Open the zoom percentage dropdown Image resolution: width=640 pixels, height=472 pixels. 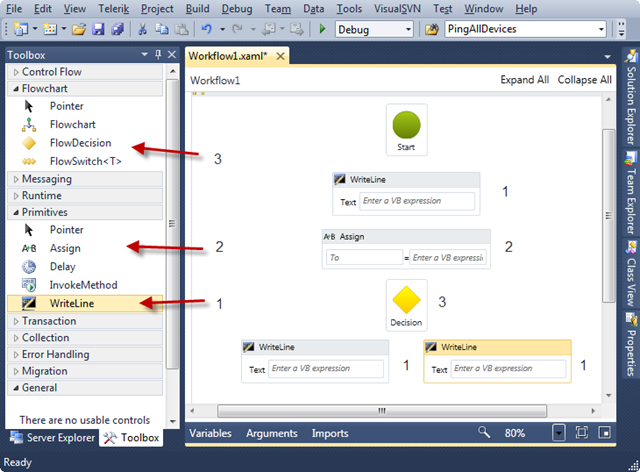click(x=558, y=432)
